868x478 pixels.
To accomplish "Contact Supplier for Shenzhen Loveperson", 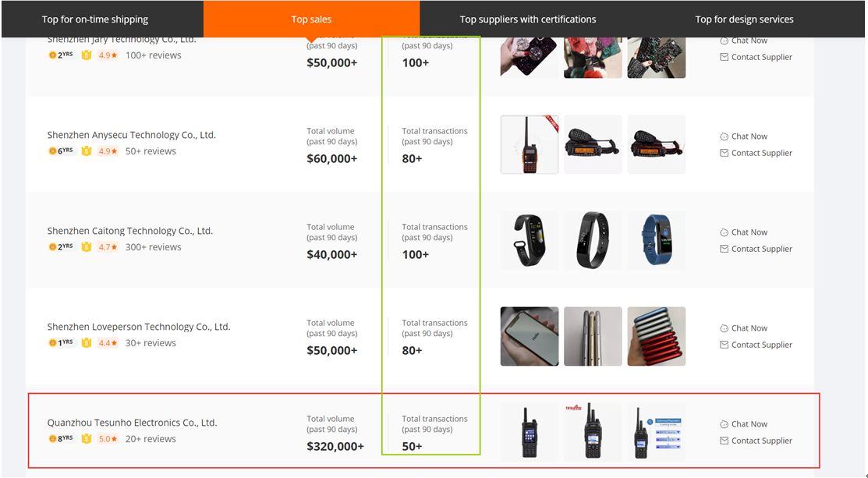I will click(761, 345).
